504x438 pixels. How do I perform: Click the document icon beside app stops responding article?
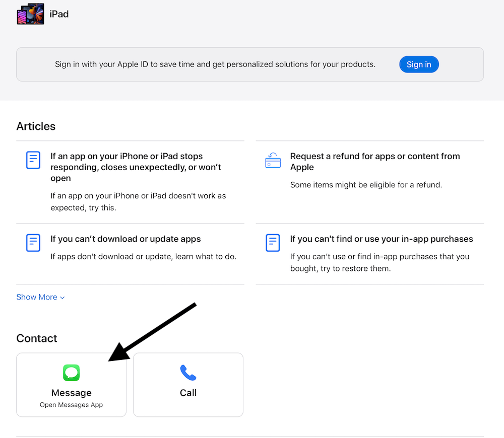coord(33,160)
